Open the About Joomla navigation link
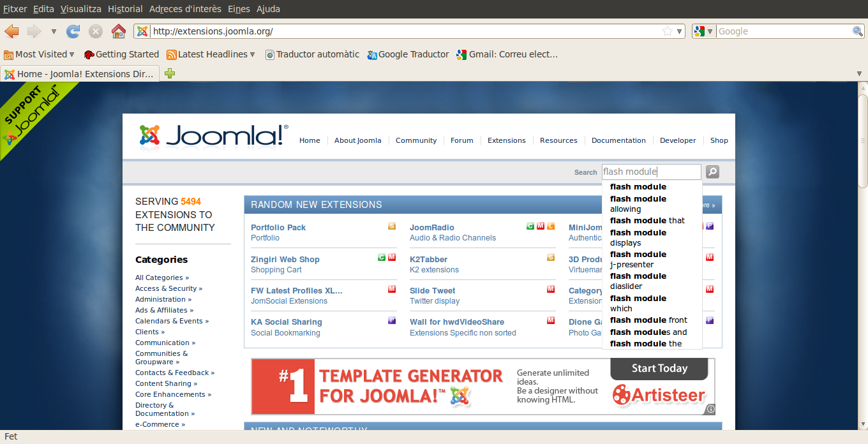Screen dimensions: 868x444 coord(358,140)
